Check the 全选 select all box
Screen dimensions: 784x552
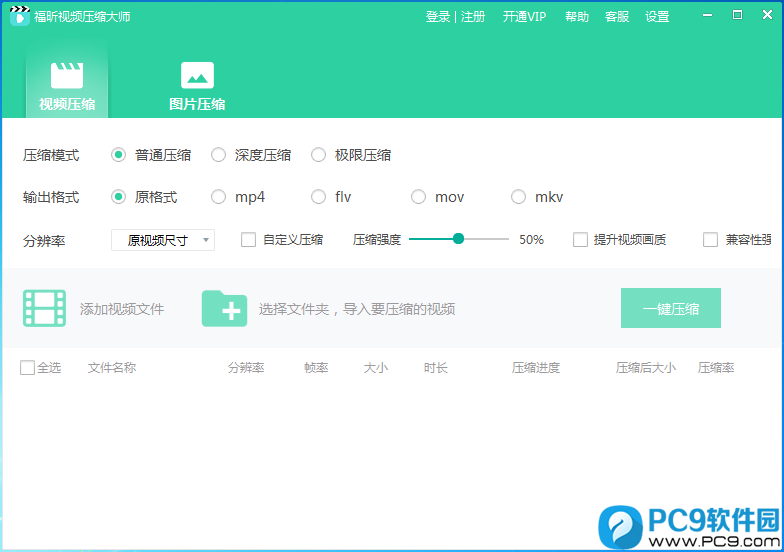click(27, 368)
